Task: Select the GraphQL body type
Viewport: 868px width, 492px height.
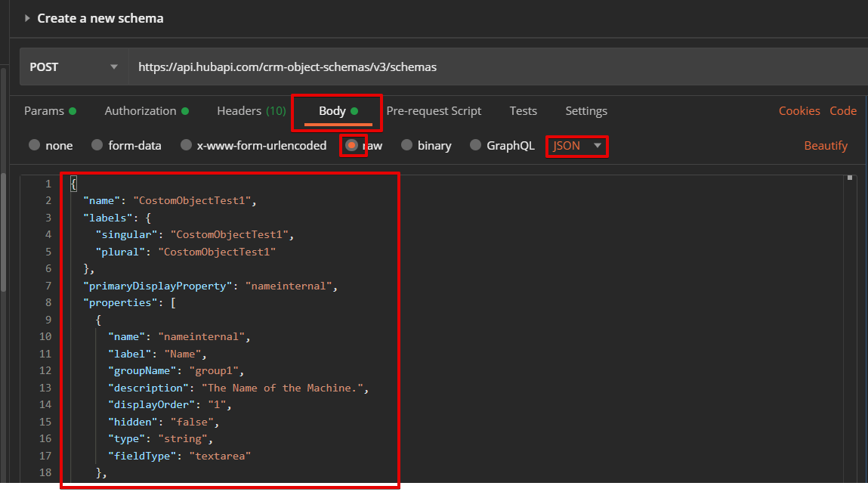Action: click(x=476, y=145)
